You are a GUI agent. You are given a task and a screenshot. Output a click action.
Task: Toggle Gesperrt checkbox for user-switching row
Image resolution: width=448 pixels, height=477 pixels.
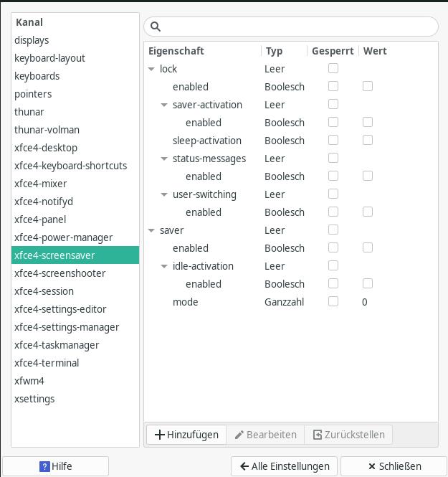tap(333, 194)
